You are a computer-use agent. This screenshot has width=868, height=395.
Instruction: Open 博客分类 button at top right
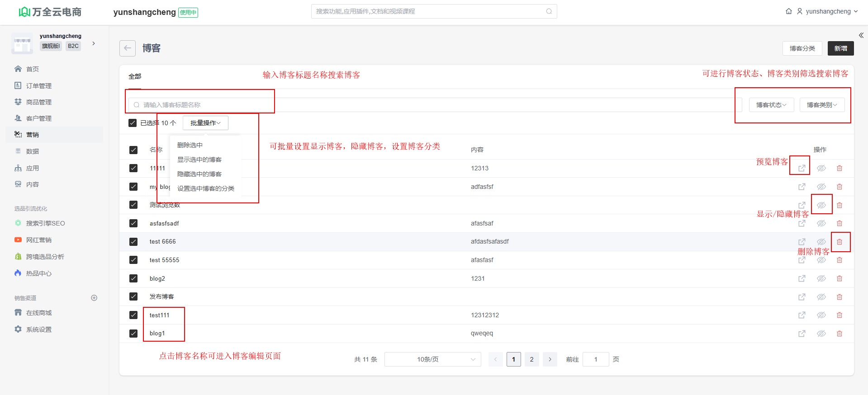[802, 48]
